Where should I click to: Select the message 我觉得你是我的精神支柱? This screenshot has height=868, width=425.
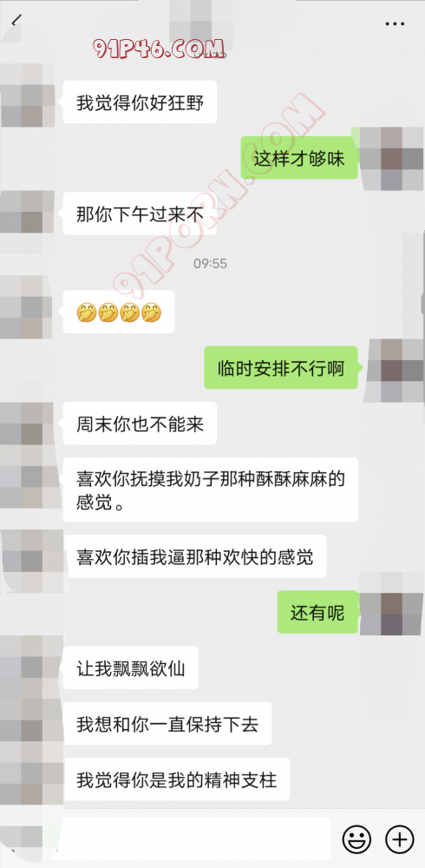177,779
